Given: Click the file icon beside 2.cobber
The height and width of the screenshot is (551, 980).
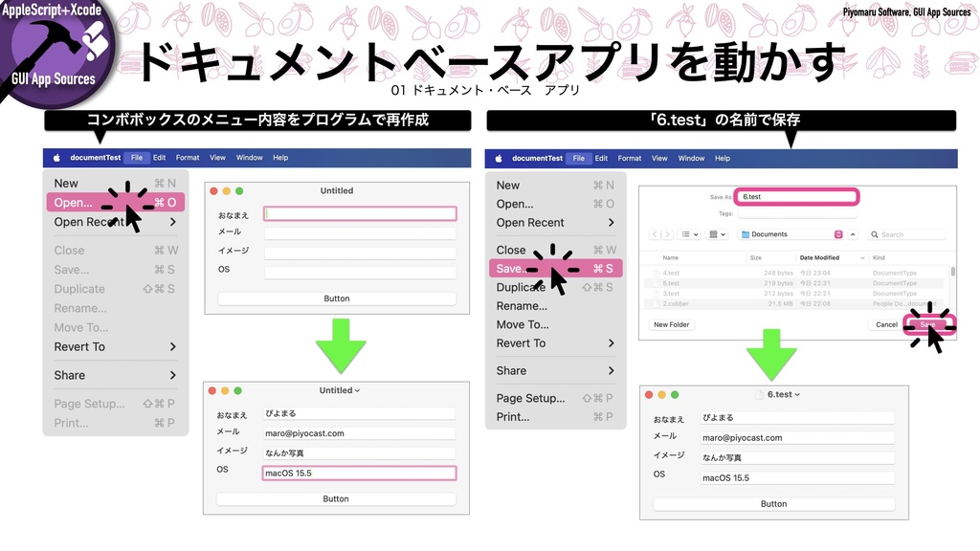Looking at the screenshot, I should (657, 303).
